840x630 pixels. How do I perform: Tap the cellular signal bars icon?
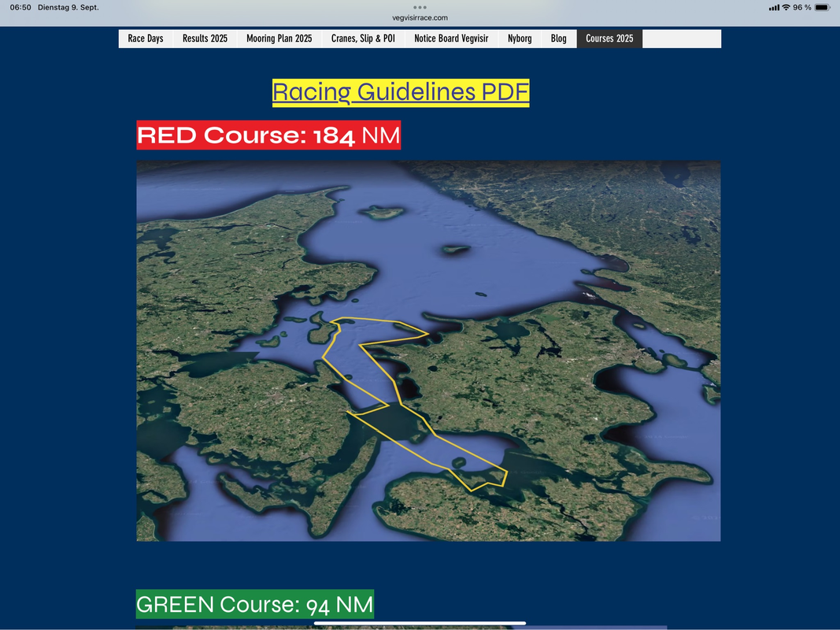click(x=774, y=7)
